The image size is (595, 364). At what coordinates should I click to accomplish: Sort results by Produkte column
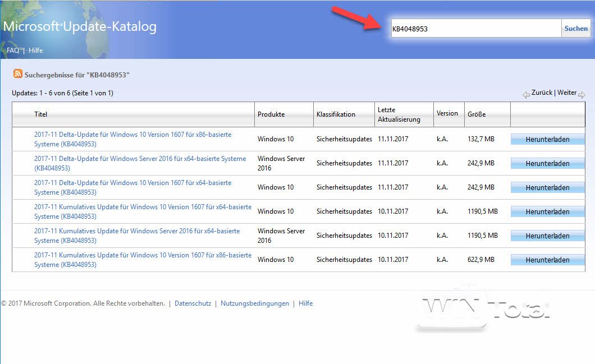271,114
